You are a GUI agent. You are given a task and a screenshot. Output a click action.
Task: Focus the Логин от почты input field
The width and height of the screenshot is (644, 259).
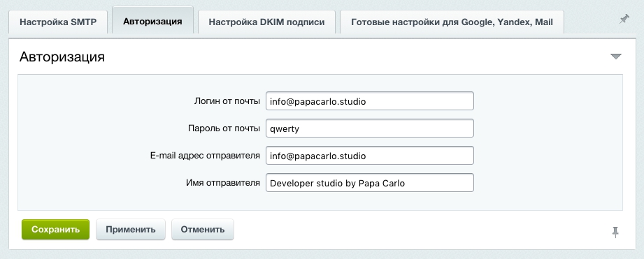tap(370, 101)
